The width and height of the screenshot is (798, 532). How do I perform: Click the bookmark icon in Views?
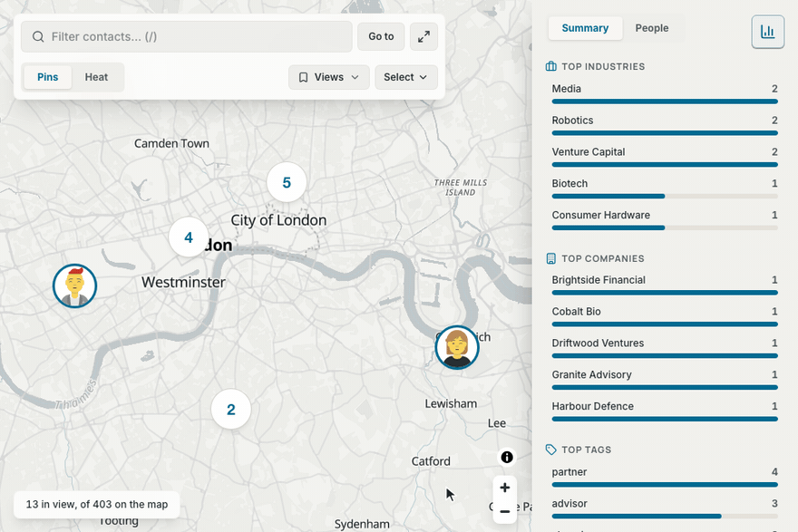[x=303, y=77]
